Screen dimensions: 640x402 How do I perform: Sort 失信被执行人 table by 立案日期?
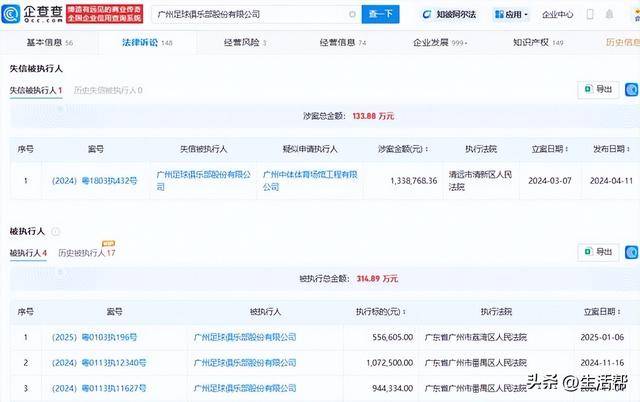tap(550, 149)
